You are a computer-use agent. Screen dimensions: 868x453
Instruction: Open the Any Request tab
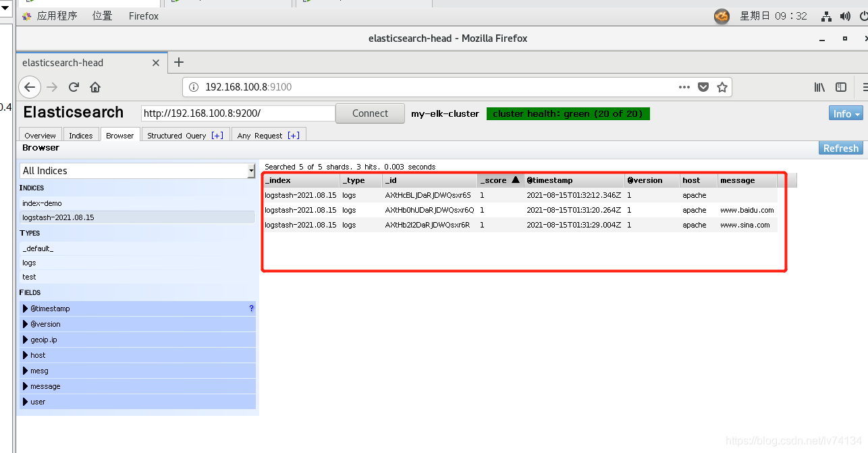pyautogui.click(x=260, y=135)
